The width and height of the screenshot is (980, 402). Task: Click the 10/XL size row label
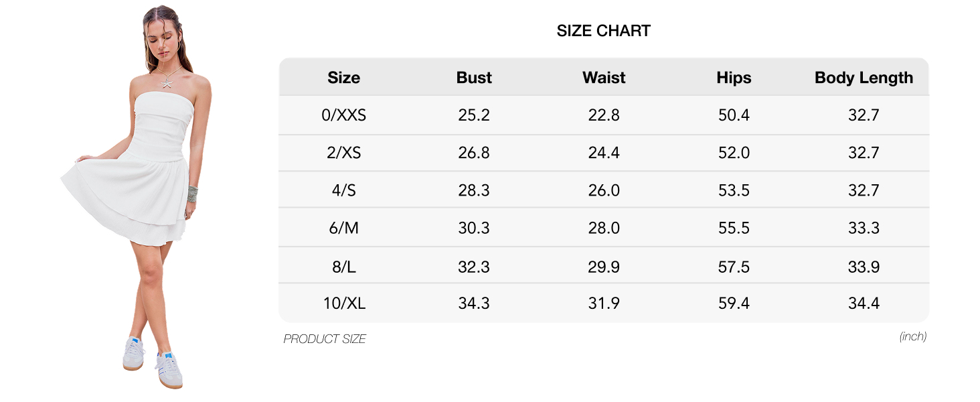(343, 303)
